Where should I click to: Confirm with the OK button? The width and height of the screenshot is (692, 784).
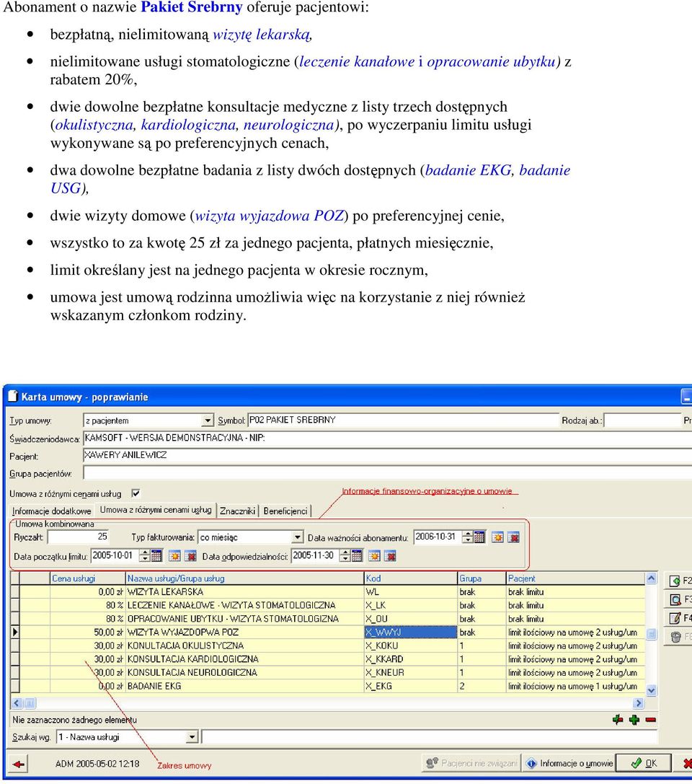click(x=644, y=764)
